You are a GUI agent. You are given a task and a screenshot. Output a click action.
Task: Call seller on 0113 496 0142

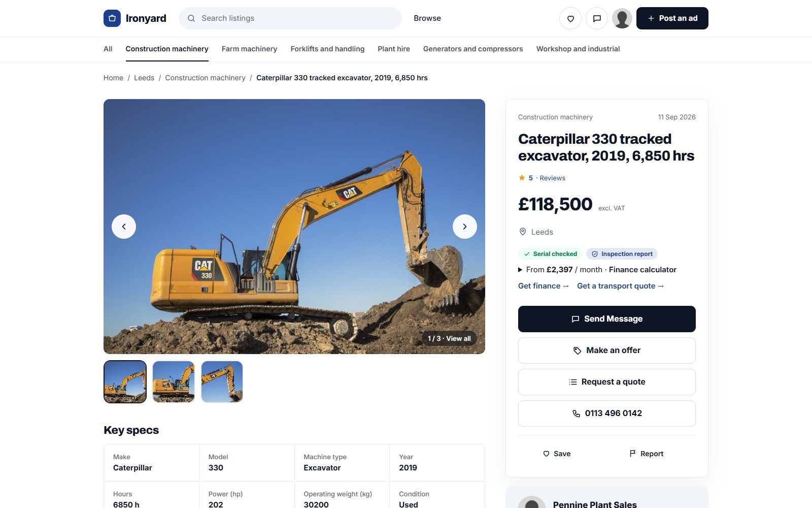click(x=607, y=414)
